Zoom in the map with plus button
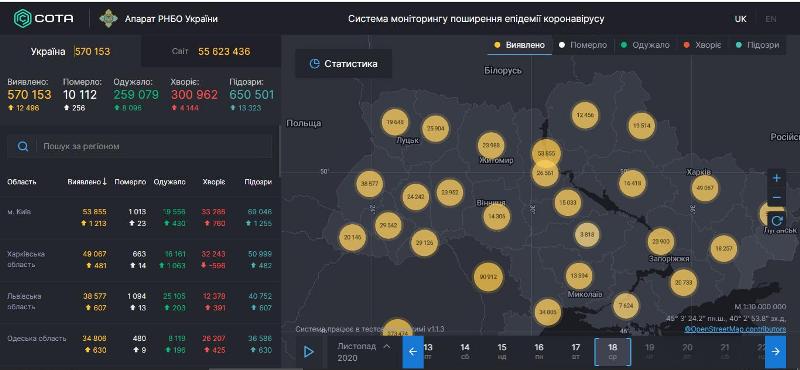Screen dimensions: 800x370 click(777, 178)
